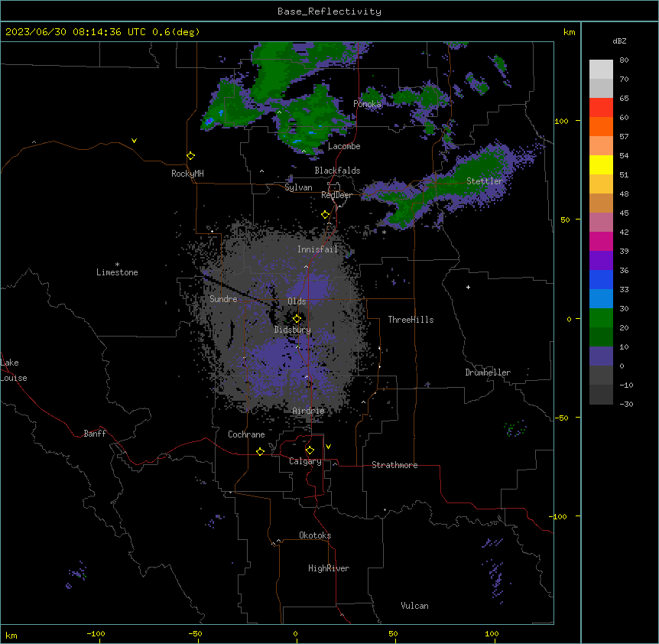The image size is (659, 644).
Task: Pick the magenta 39-42 dBZ legend swatch
Action: (x=601, y=241)
